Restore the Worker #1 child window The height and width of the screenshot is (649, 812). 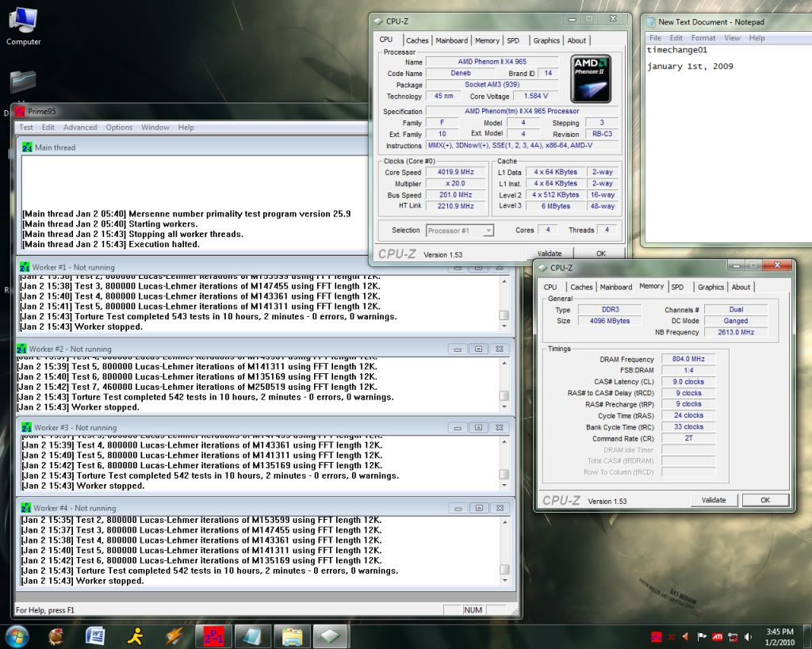click(479, 268)
